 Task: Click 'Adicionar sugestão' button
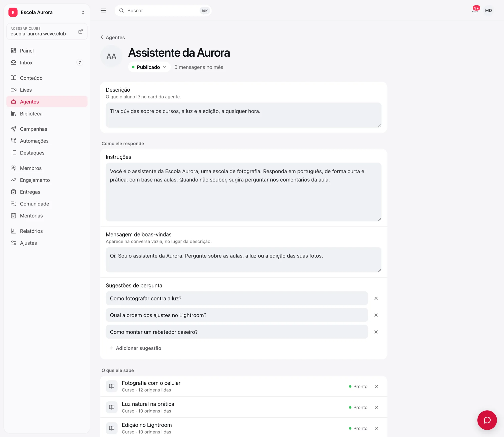[x=135, y=348]
